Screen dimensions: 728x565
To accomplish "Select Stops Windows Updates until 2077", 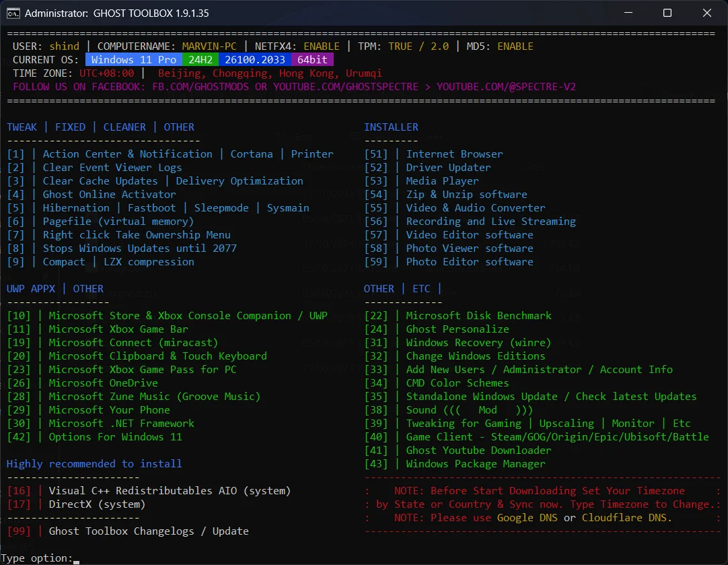I will coord(122,248).
